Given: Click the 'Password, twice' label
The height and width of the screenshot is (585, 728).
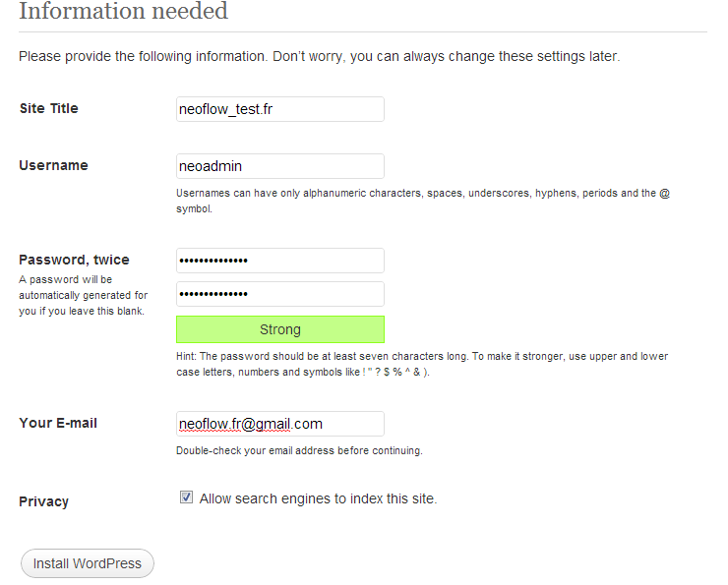Looking at the screenshot, I should tap(74, 260).
